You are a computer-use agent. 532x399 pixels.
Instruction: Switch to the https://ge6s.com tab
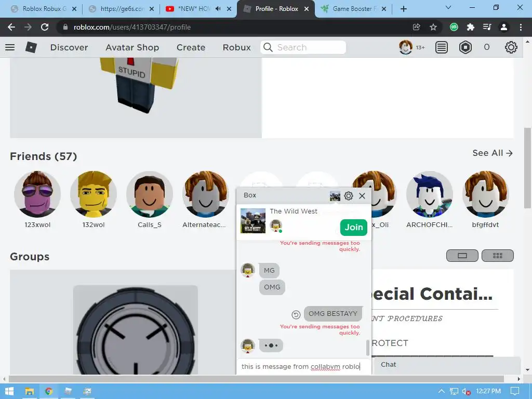pyautogui.click(x=122, y=9)
